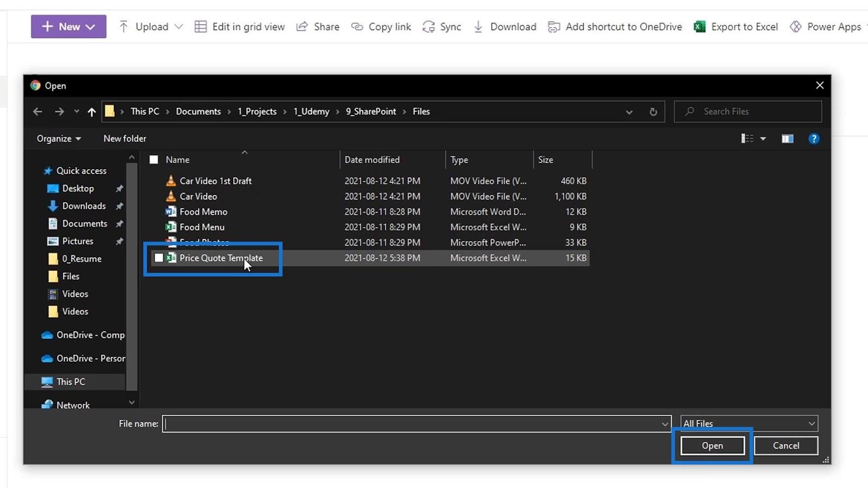
Task: Click the This PC monitor icon
Action: (x=47, y=382)
